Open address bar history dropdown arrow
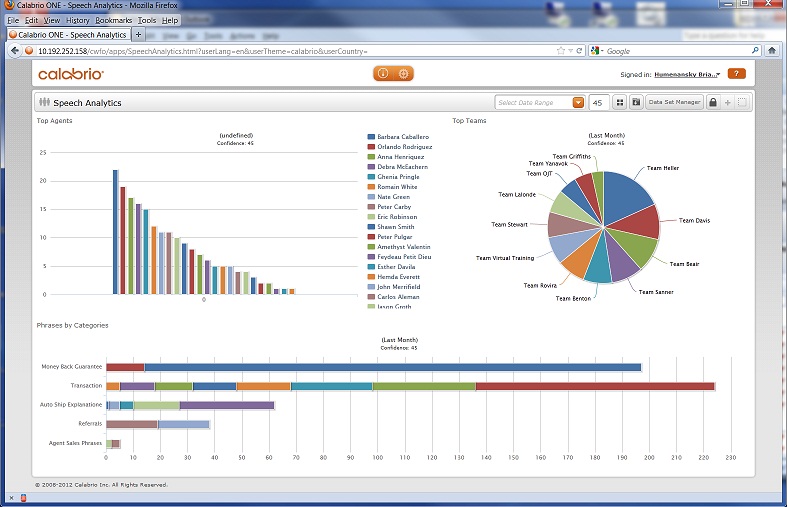 tap(571, 51)
